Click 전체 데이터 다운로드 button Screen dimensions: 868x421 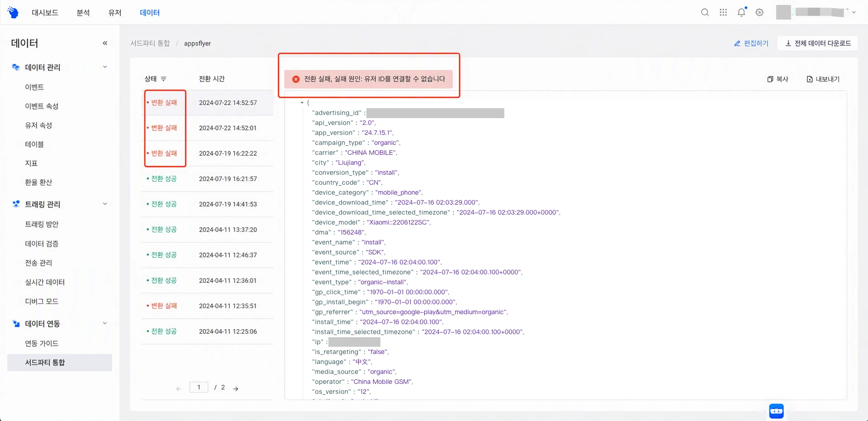pos(818,43)
